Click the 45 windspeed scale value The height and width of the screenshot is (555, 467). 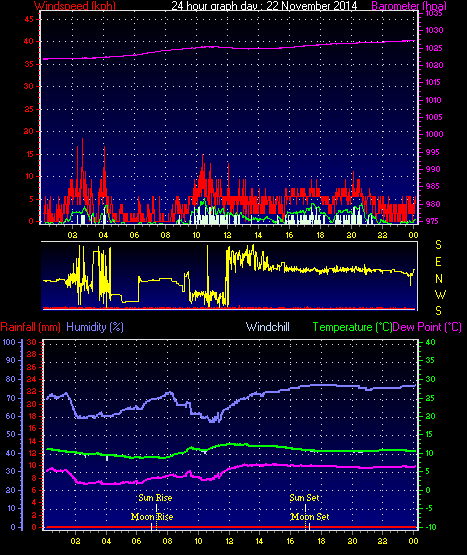tap(29, 19)
